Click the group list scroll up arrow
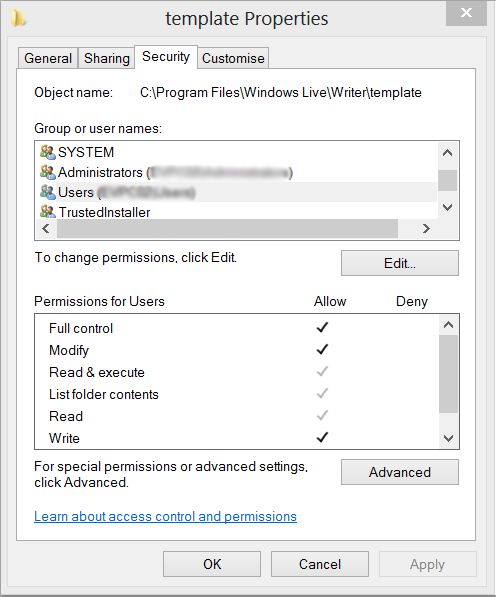 click(x=448, y=153)
